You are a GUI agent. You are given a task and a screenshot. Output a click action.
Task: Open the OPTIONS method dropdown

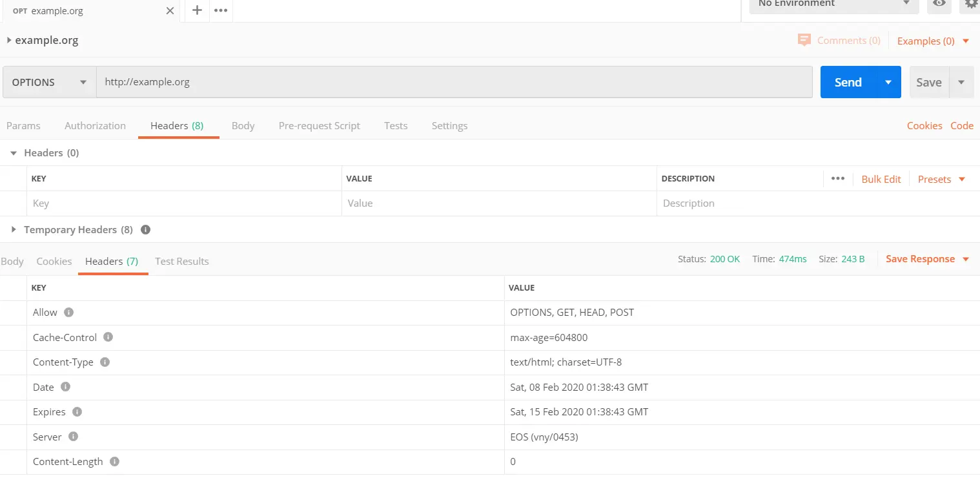49,82
